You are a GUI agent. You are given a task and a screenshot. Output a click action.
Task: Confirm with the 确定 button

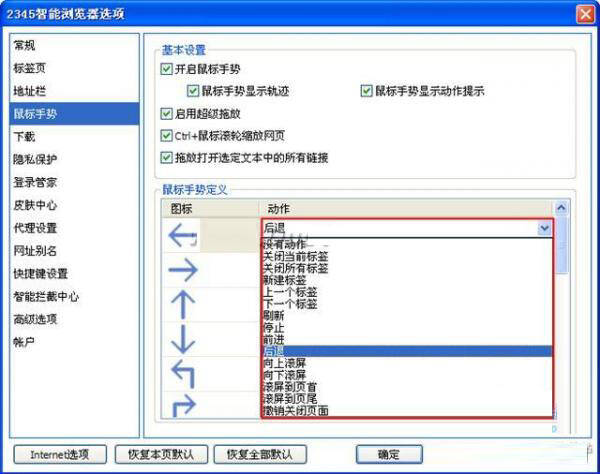pos(389,454)
